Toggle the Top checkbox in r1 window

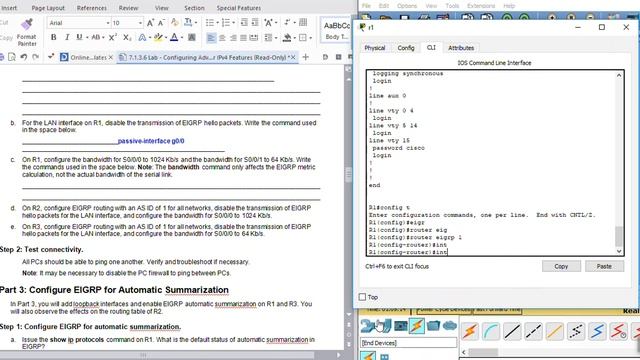pyautogui.click(x=362, y=297)
